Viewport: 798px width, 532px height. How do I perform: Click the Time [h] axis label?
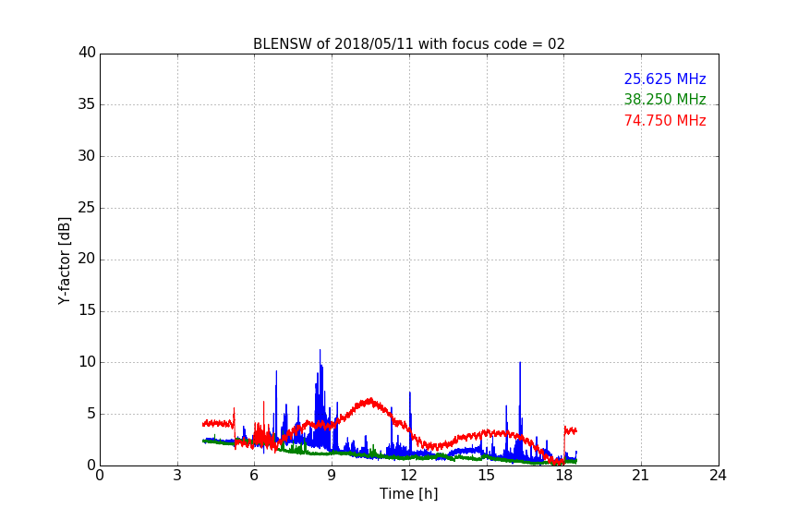tap(408, 493)
